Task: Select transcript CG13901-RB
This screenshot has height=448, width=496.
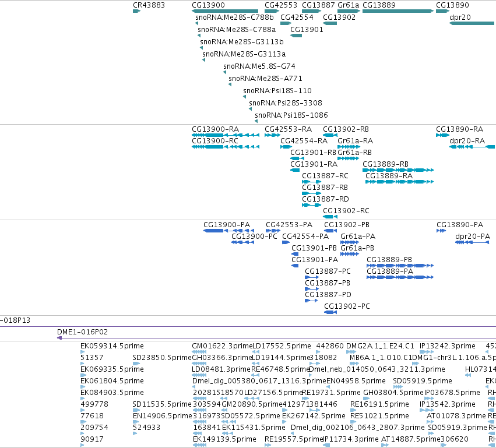Action: 297,158
